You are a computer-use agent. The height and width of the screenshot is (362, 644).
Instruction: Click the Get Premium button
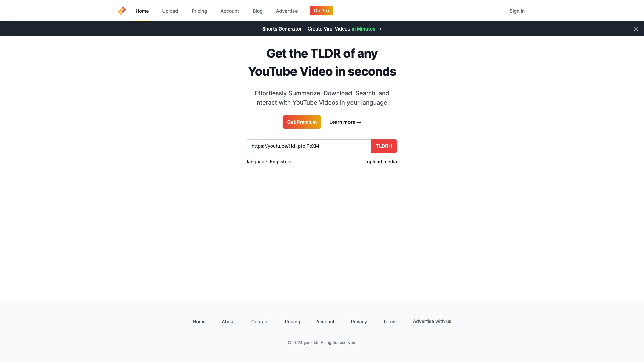pyautogui.click(x=302, y=122)
